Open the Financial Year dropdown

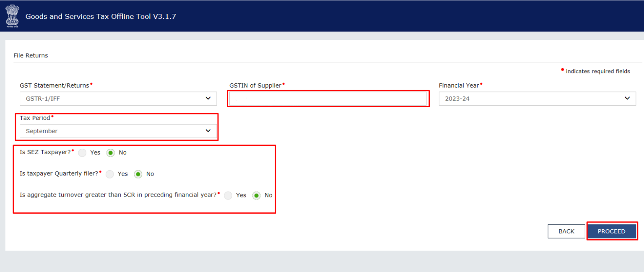pos(537,98)
